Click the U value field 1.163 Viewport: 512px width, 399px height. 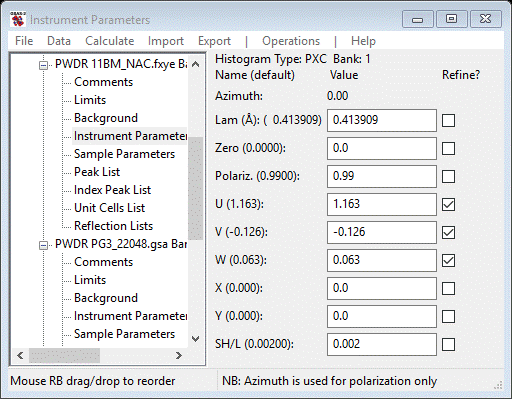click(x=382, y=204)
